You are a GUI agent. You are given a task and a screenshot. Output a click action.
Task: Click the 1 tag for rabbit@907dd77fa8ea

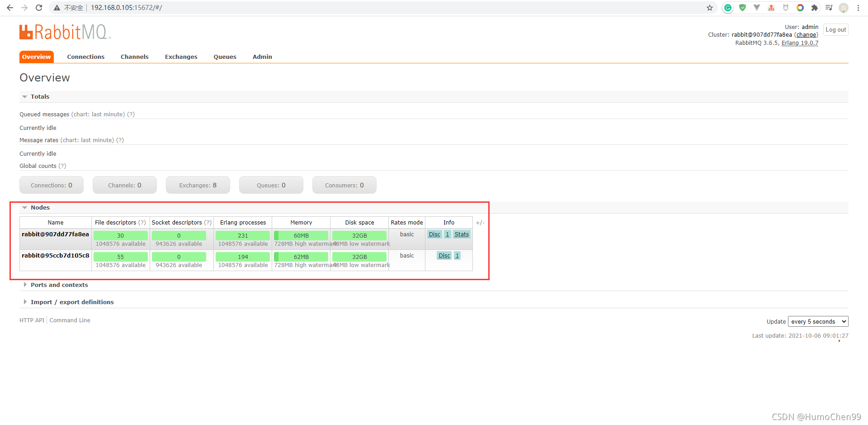pos(448,234)
